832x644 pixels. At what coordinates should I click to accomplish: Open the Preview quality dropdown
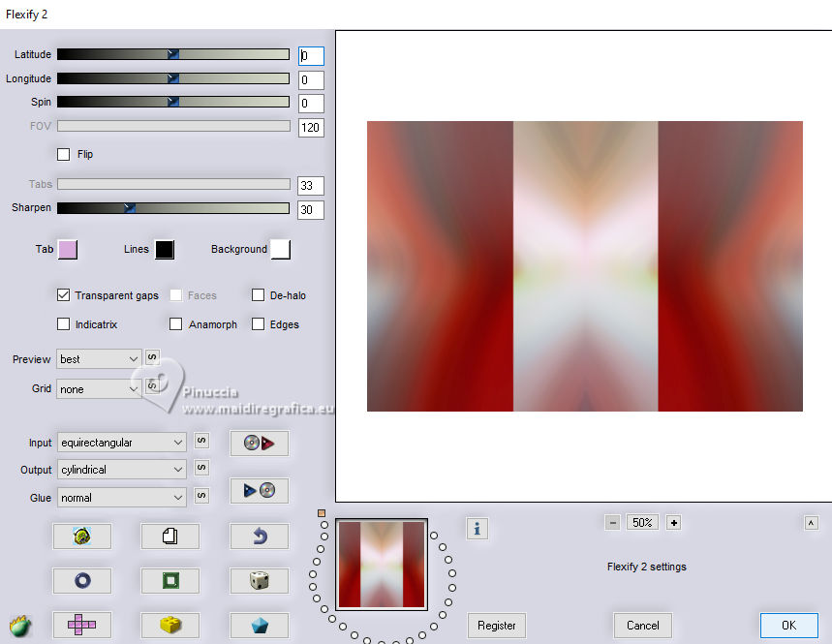click(99, 359)
